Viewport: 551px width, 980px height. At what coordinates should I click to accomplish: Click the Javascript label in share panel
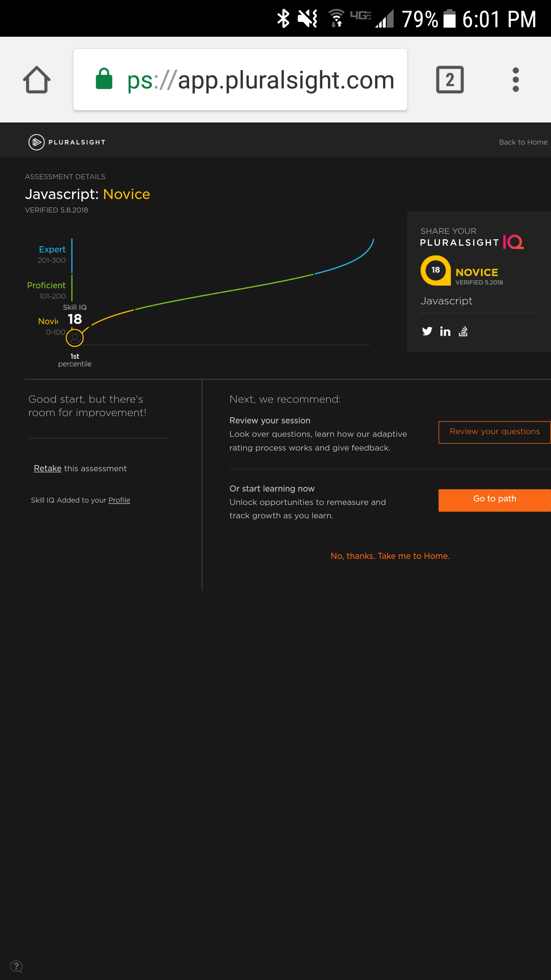(446, 301)
